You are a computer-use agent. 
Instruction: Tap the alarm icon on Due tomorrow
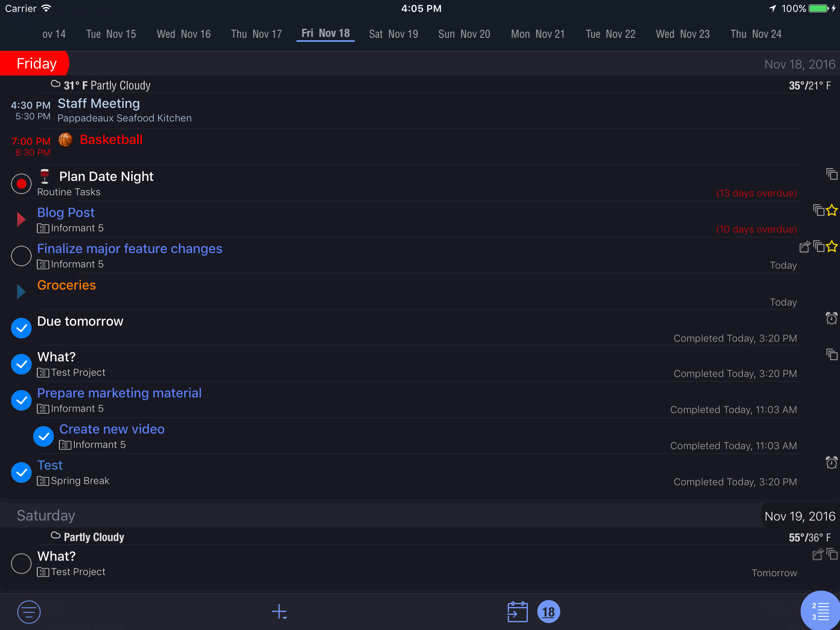click(x=831, y=319)
